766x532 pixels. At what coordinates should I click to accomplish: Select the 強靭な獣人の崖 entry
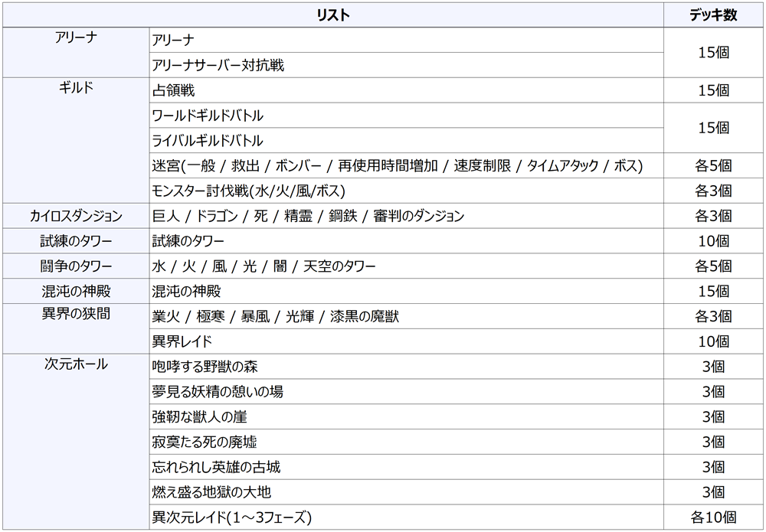tap(200, 417)
